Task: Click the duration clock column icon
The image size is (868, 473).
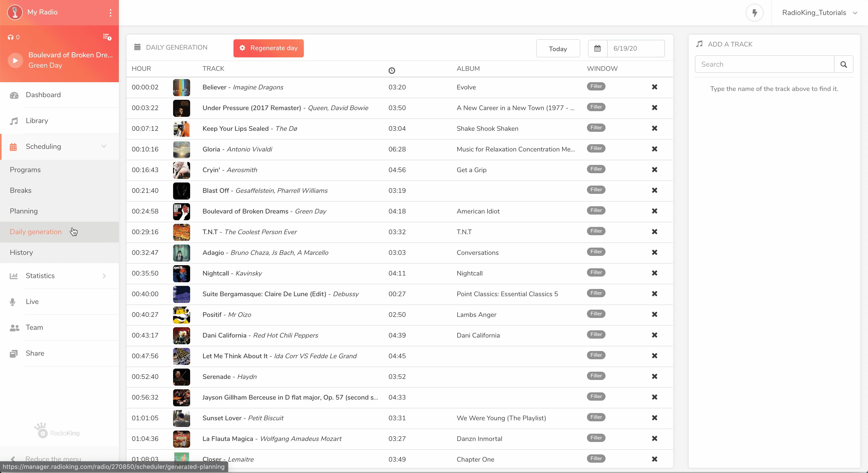Action: (x=392, y=71)
